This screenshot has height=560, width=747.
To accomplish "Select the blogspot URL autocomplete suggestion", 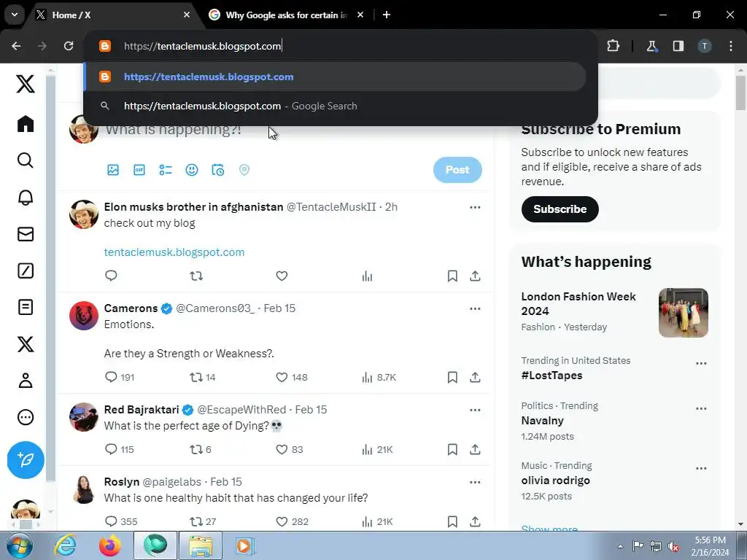I will coord(335,77).
